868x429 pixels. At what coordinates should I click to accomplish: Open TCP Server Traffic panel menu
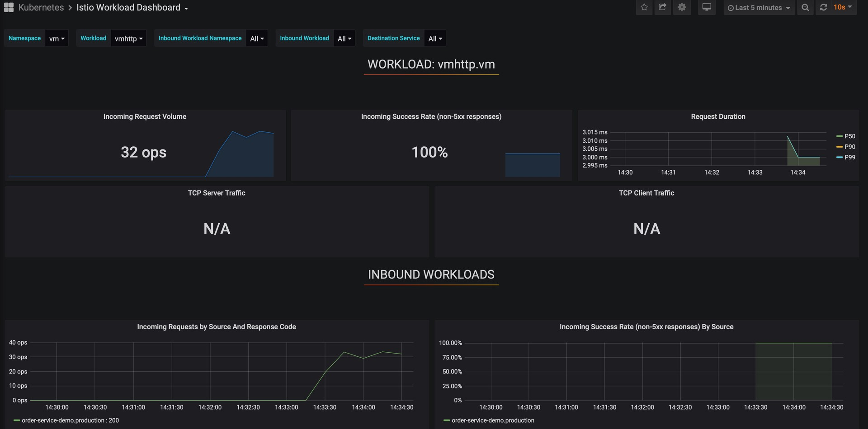[x=217, y=193]
